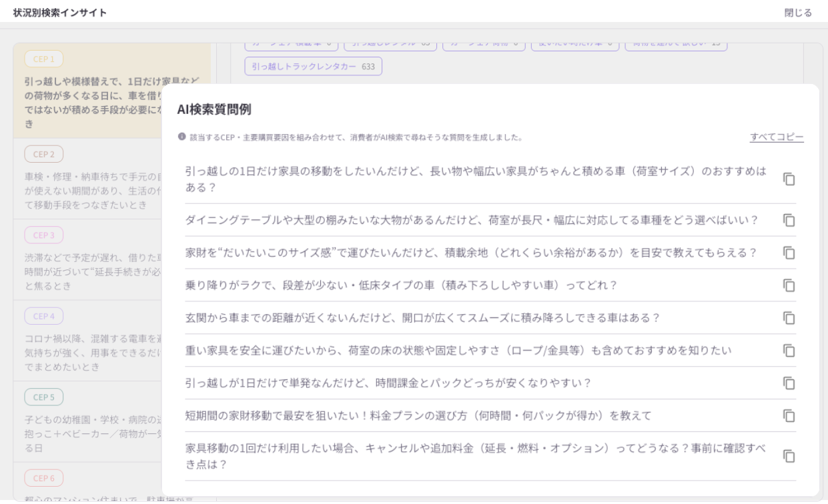828x504 pixels.
Task: Copy the 時間課金とパック question
Action: (789, 383)
